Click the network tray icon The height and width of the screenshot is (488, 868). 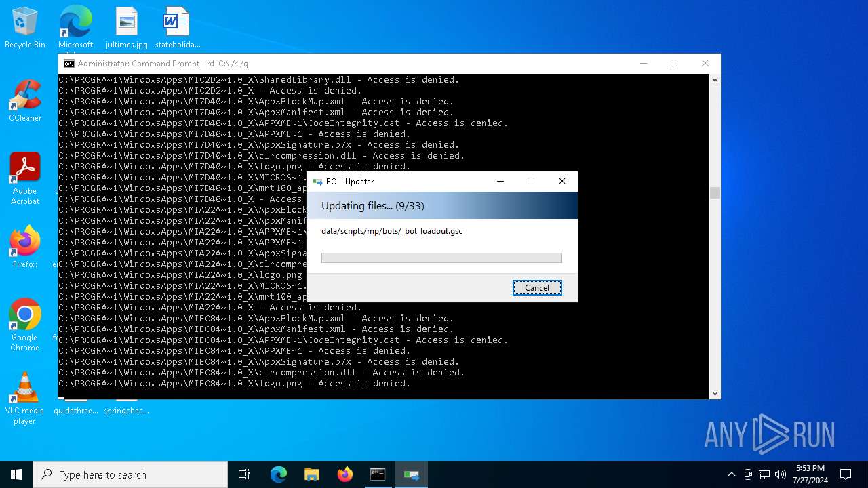click(764, 474)
